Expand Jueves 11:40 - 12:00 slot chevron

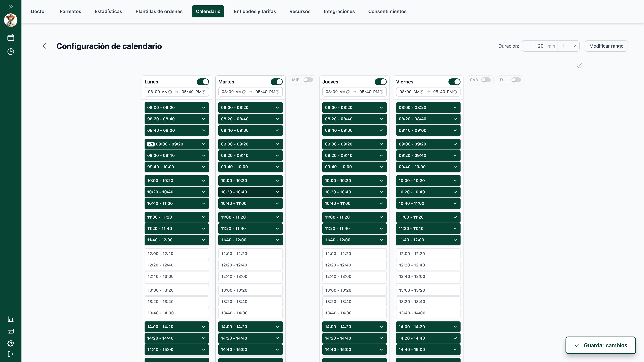pos(381,240)
